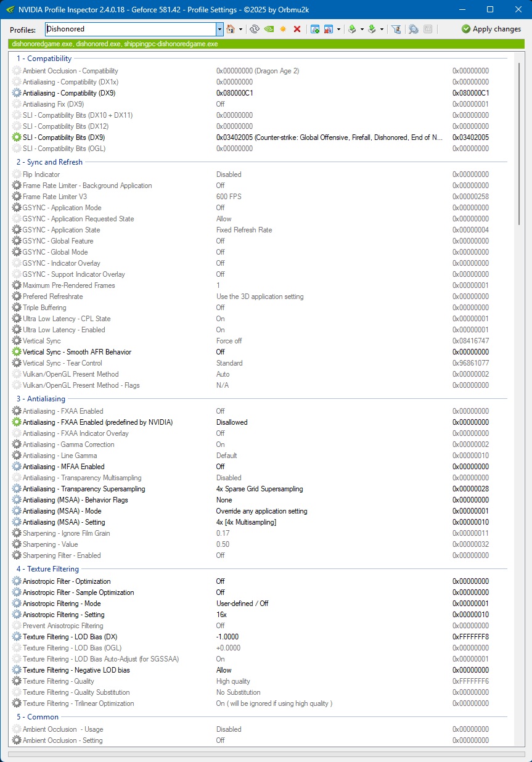Select the '5 - Common' group header
This screenshot has width=532, height=762.
click(38, 717)
